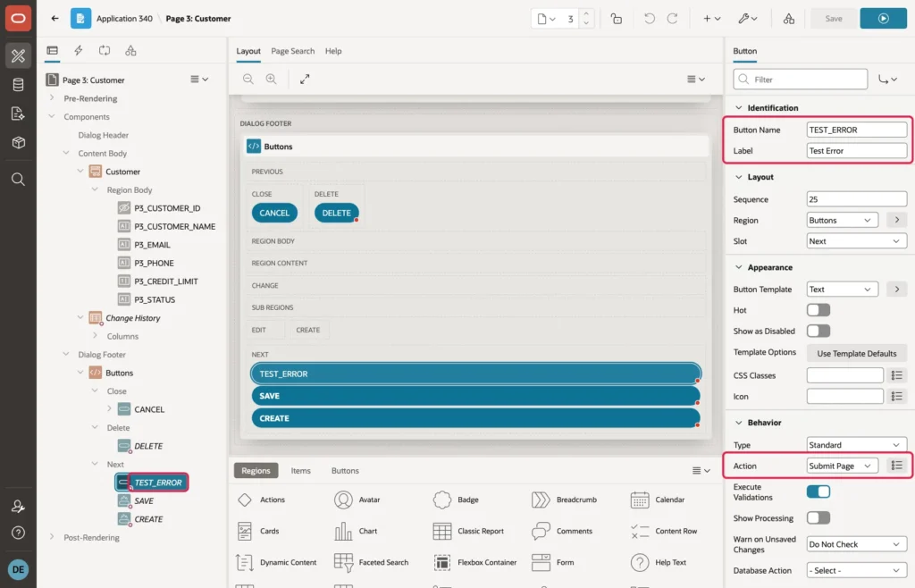Image resolution: width=915 pixels, height=588 pixels.
Task: Expand the Post-Rendering tree node
Action: (x=52, y=537)
